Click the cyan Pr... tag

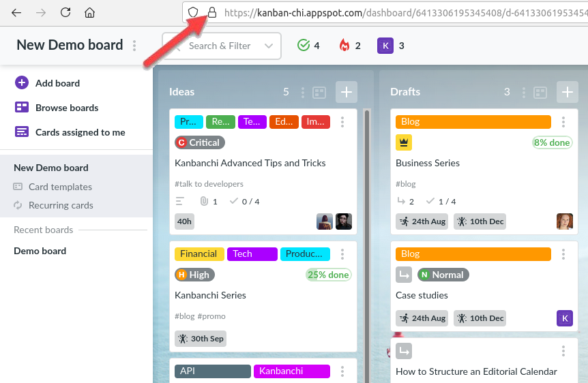(x=189, y=122)
